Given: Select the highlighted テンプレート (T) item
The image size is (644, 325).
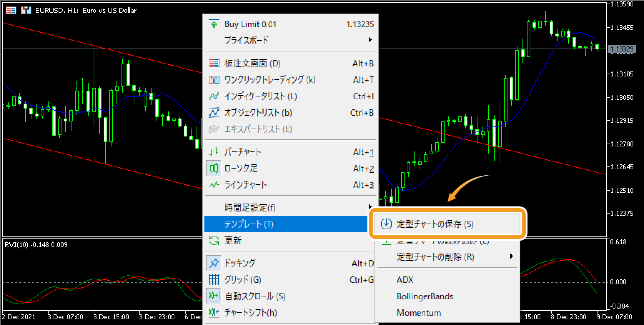Looking at the screenshot, I should pyautogui.click(x=286, y=224).
